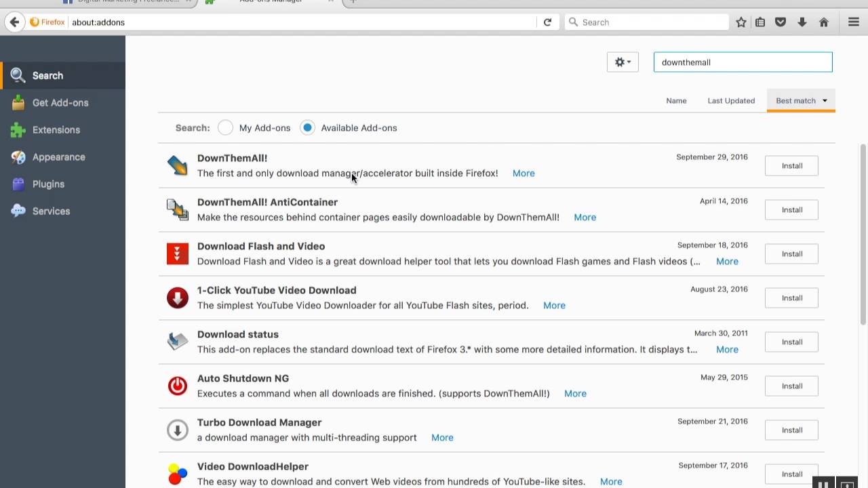Click the DownThemAll! AntiContainer icon
Viewport: 868px width, 488px height.
(177, 209)
